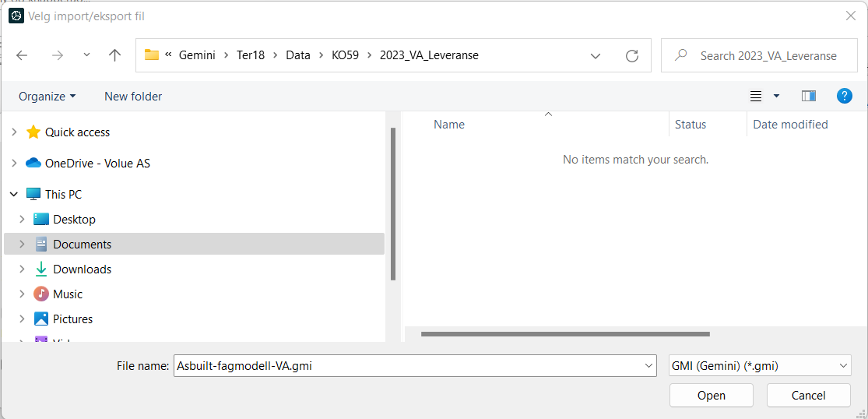Screen dimensions: 868x419
Task: Click the Up one level arrow
Action: (x=115, y=55)
